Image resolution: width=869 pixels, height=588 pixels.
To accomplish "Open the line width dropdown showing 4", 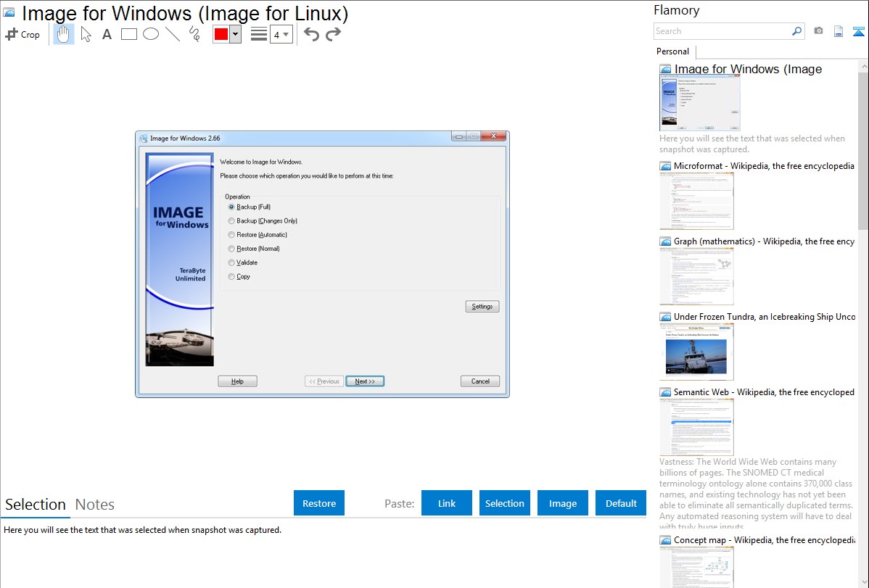I will [x=281, y=34].
